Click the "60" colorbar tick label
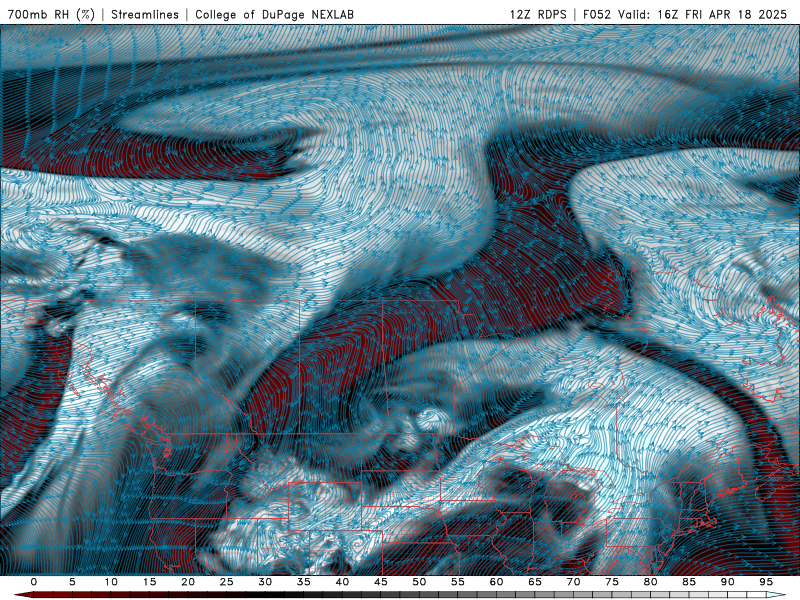Viewport: 800px width, 600px height. tap(496, 582)
